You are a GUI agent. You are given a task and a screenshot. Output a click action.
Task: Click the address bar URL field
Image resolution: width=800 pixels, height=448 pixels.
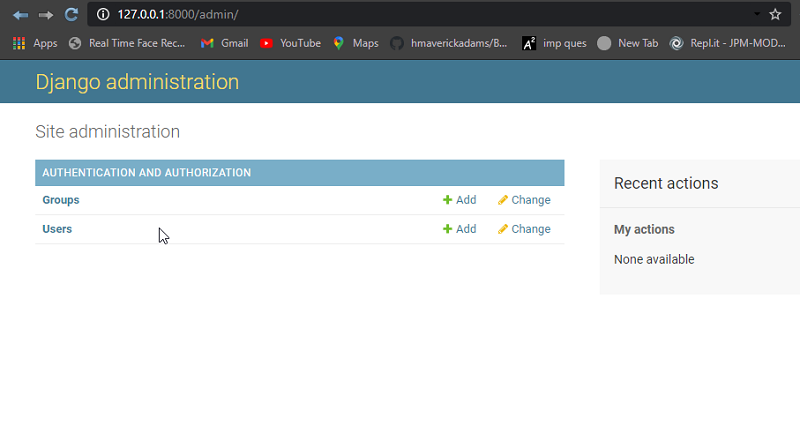(429, 14)
